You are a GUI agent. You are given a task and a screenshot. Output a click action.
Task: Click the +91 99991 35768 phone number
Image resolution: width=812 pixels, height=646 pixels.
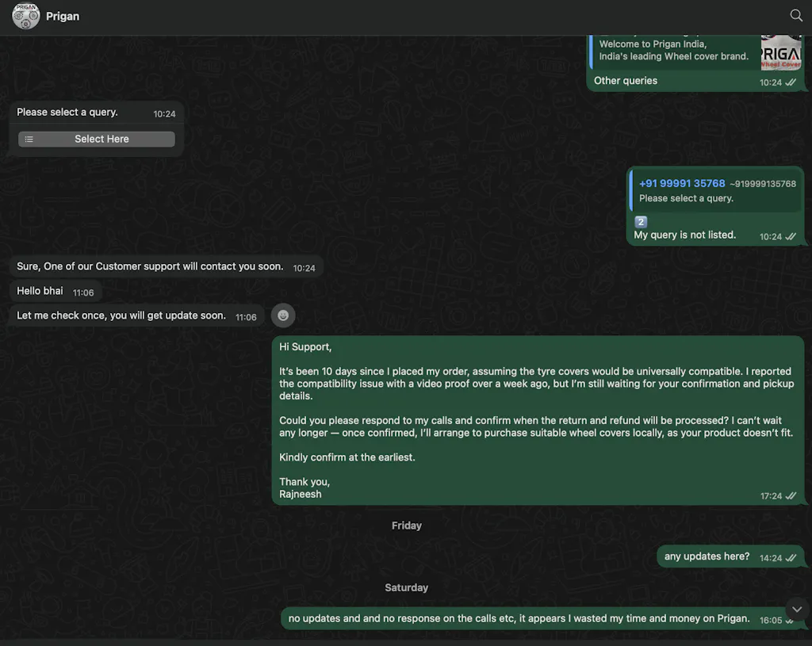pyautogui.click(x=682, y=183)
